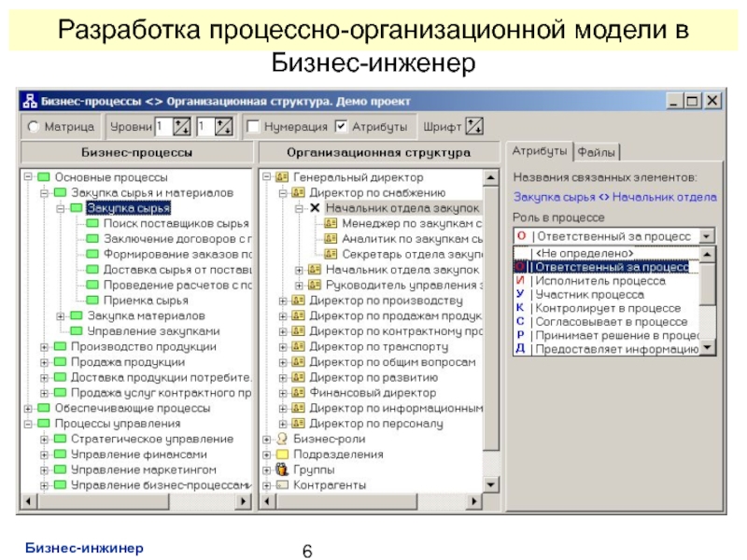The height and width of the screenshot is (560, 747).
Task: Click right arrow of business-process horizontal scrollbar
Action: coord(244,501)
